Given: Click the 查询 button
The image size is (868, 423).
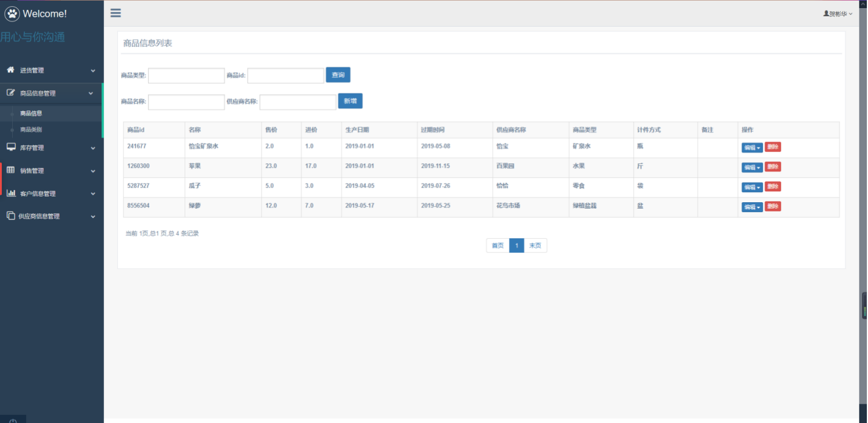Looking at the screenshot, I should tap(338, 75).
